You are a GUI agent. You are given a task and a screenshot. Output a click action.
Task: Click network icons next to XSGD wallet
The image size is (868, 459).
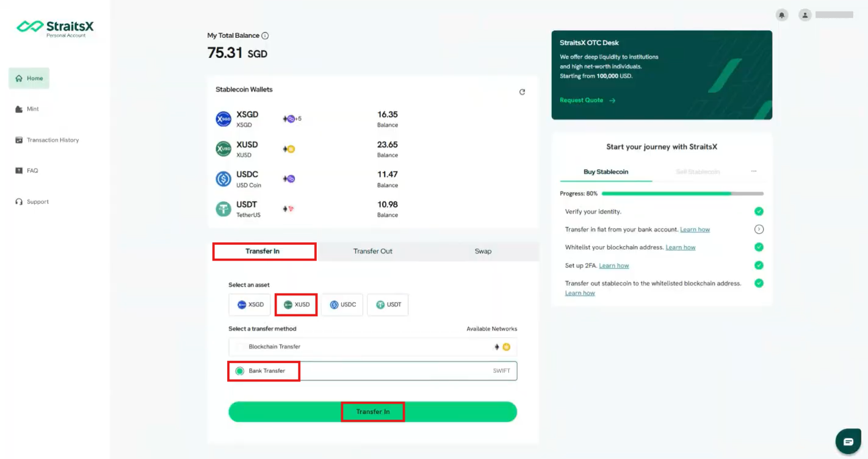(292, 118)
